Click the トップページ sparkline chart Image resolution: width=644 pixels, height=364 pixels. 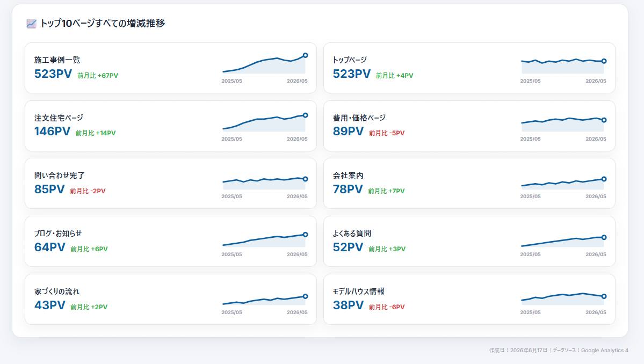(563, 65)
